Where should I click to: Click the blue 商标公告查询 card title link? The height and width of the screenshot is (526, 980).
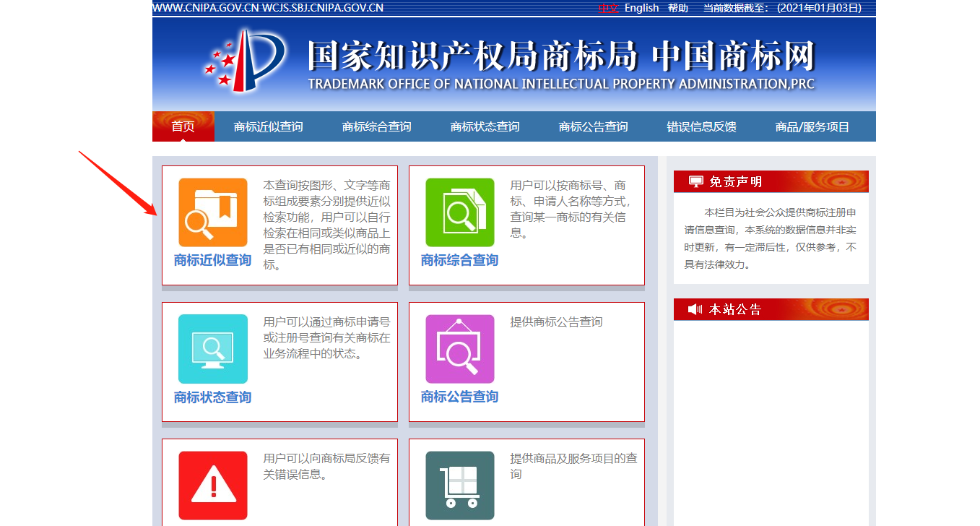click(x=459, y=397)
